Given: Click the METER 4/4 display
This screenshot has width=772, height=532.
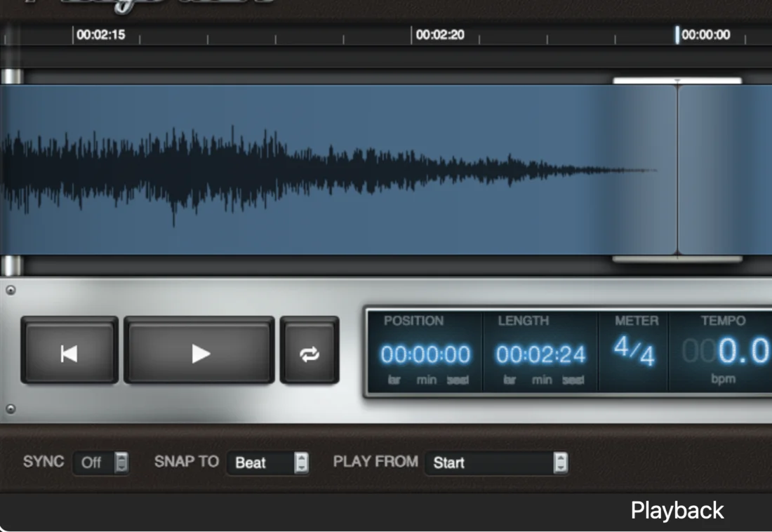Looking at the screenshot, I should click(634, 351).
